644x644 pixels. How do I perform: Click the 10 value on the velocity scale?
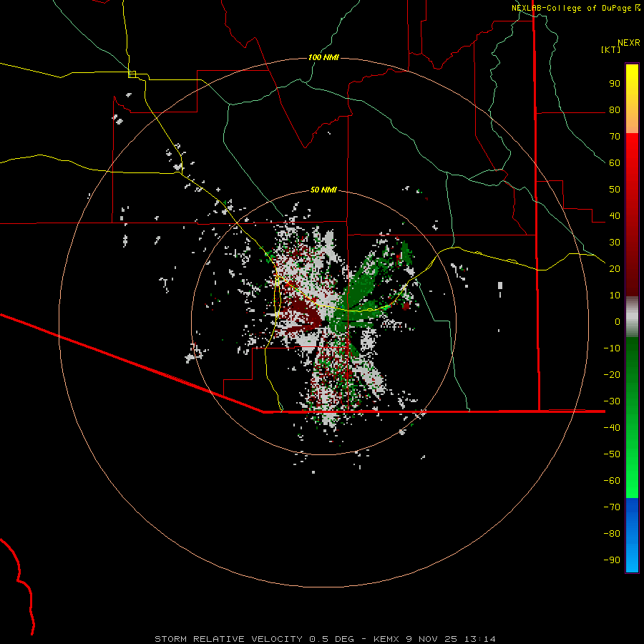click(x=615, y=296)
